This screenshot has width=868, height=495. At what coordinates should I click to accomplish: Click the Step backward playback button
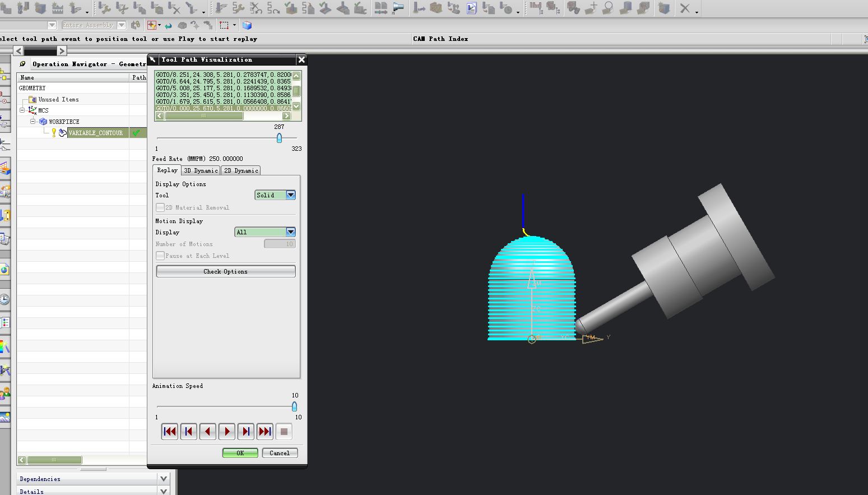click(189, 431)
